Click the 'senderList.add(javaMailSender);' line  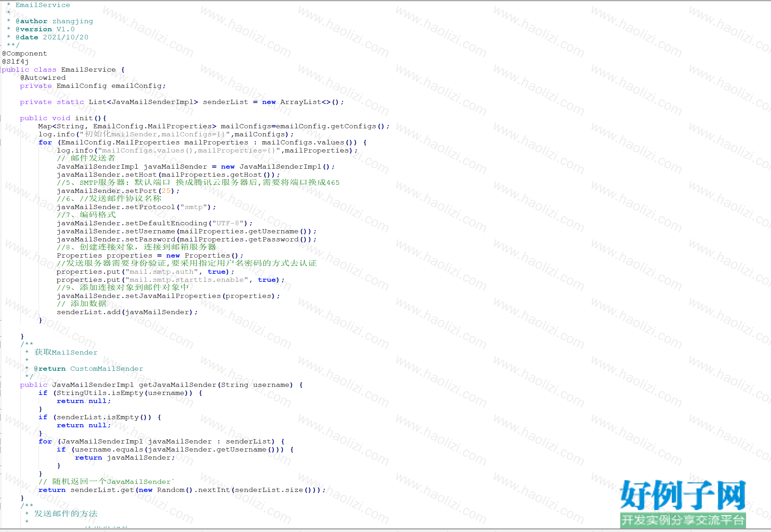coord(127,312)
